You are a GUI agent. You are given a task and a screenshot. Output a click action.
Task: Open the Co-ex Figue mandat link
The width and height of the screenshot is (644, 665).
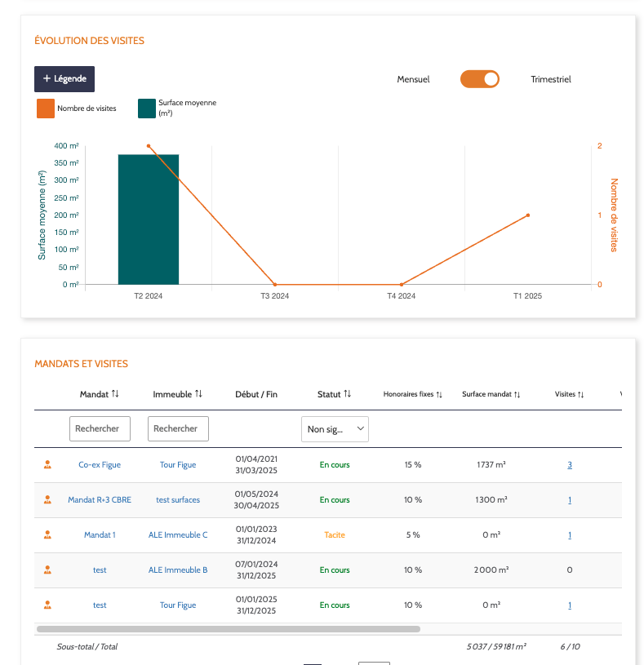100,465
